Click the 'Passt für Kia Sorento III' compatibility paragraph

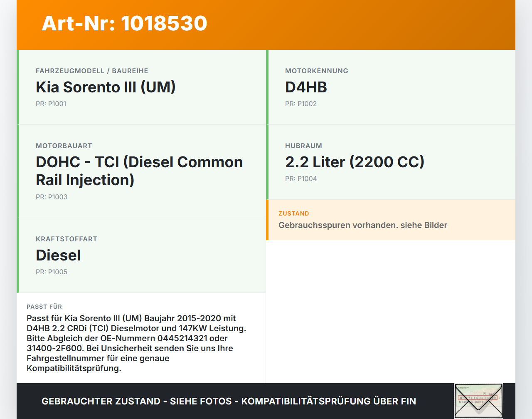click(136, 343)
